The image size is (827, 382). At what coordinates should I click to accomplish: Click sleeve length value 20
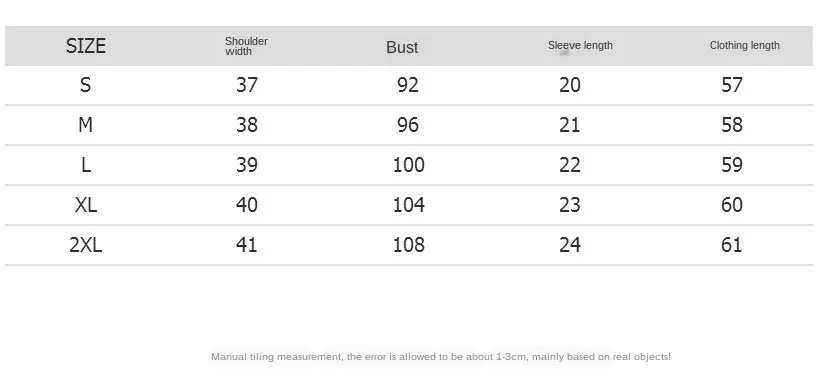[570, 85]
